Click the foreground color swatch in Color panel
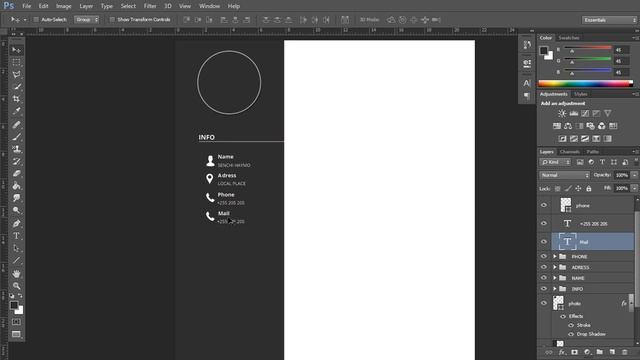Screen dimensions: 640x360 [544, 51]
